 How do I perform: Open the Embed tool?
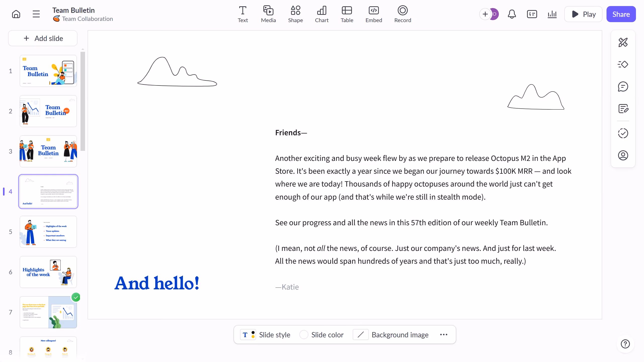click(374, 14)
